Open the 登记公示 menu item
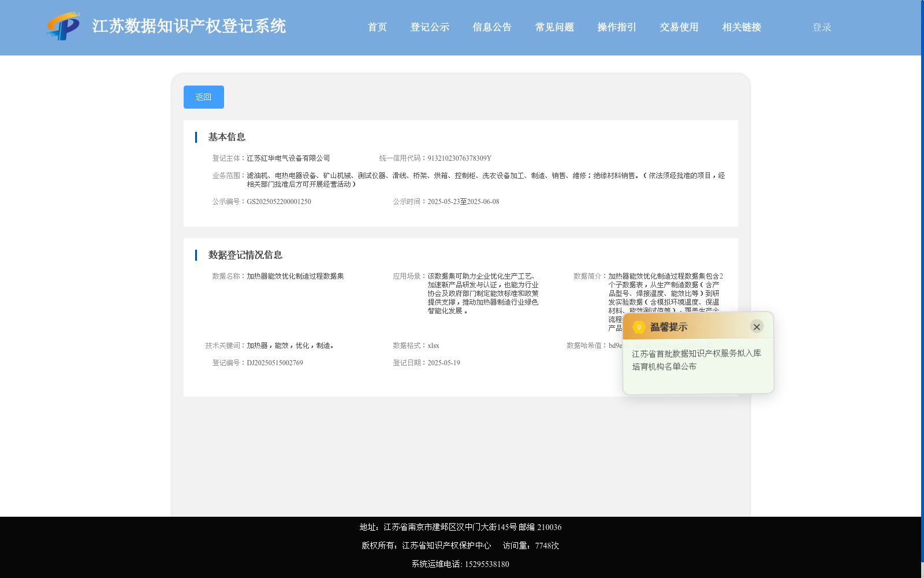924x578 pixels. point(430,27)
